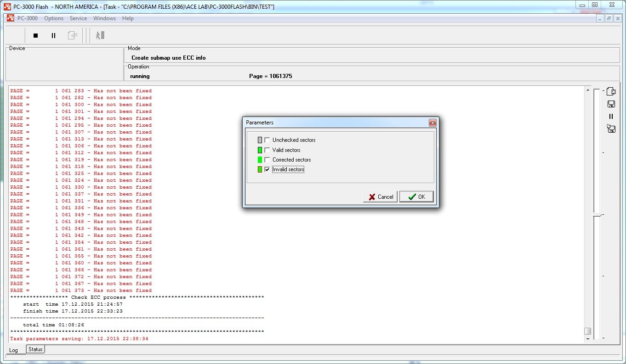This screenshot has height=364, width=626.
Task: Click the vertical slider handle beside the log
Action: [597, 215]
